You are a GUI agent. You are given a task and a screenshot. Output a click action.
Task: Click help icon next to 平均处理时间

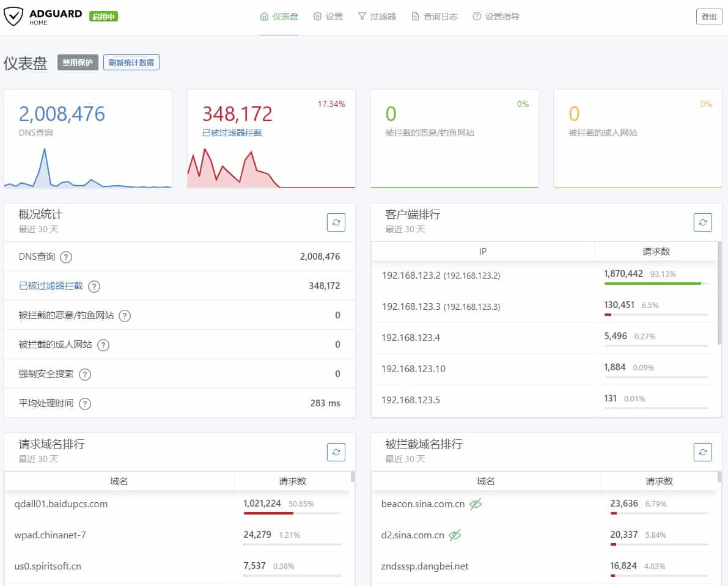(85, 404)
